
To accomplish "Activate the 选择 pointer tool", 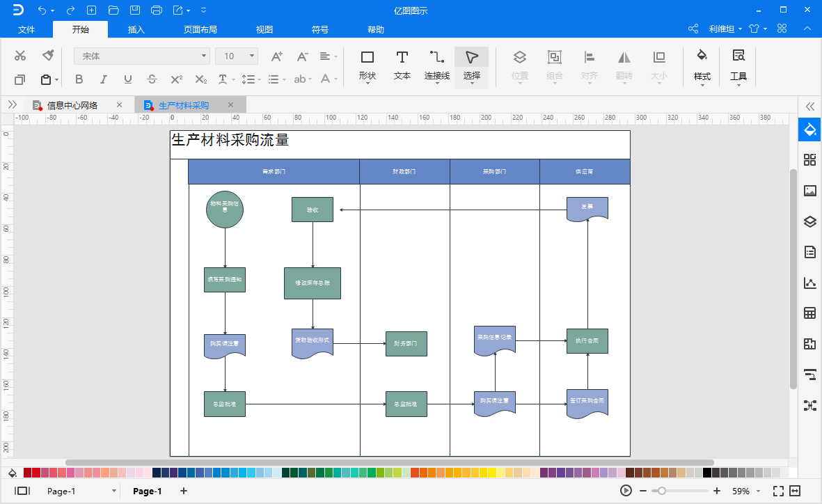I will pyautogui.click(x=471, y=66).
